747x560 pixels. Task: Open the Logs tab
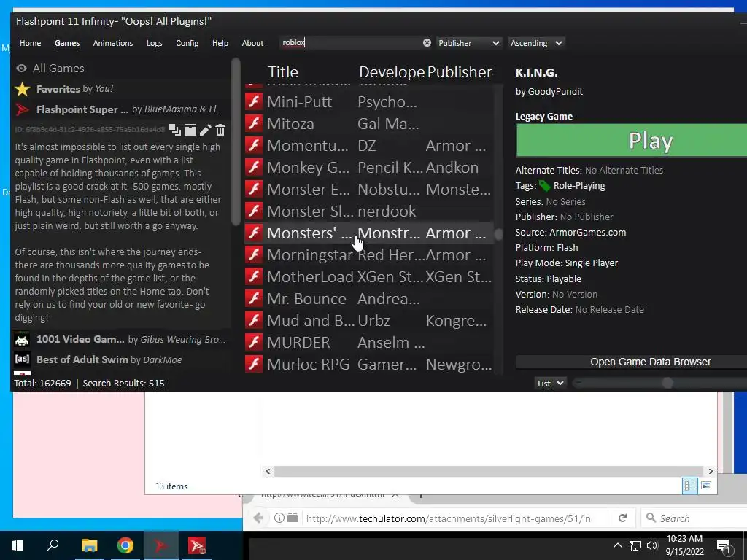(155, 43)
